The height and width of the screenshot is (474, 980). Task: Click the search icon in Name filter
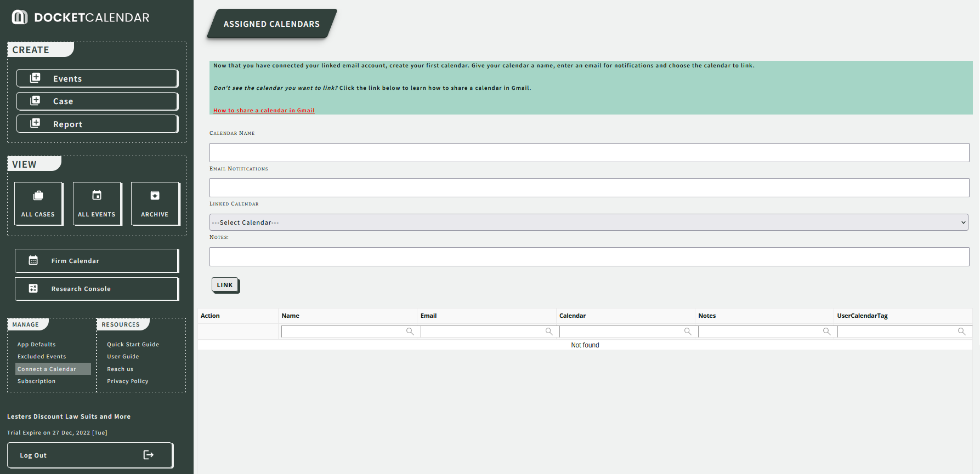point(410,332)
